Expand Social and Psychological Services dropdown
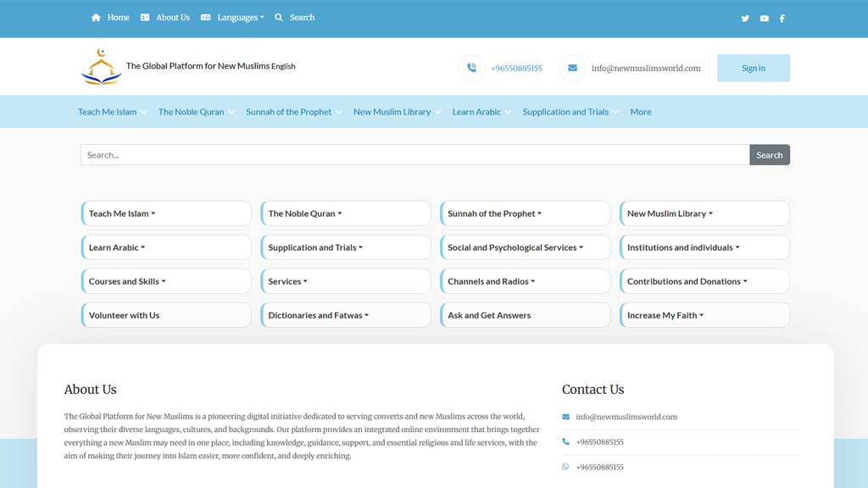The width and height of the screenshot is (868, 488). 515,247
